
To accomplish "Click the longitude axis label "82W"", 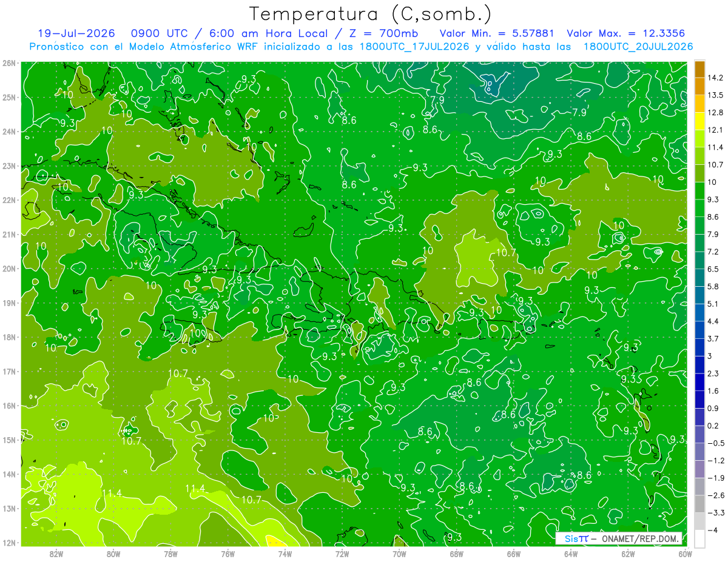I will [x=56, y=554].
